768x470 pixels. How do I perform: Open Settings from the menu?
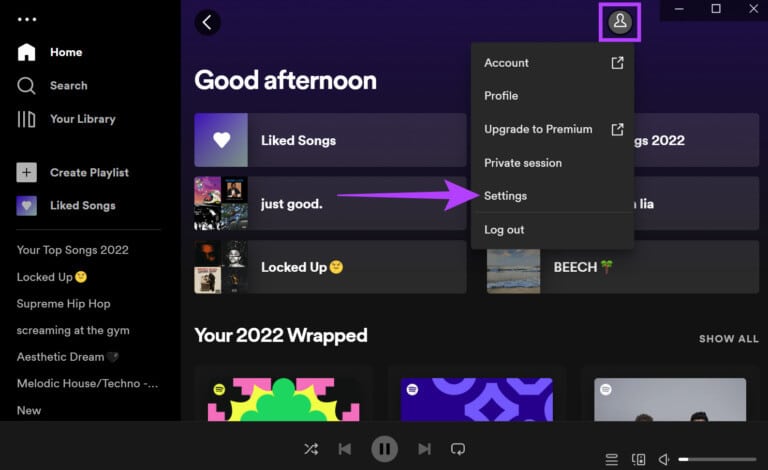click(552, 196)
